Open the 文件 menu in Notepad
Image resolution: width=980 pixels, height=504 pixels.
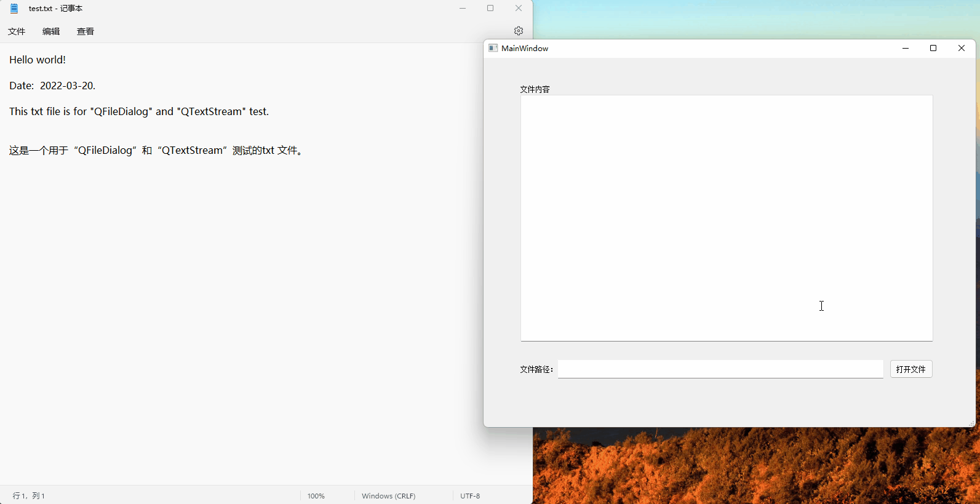[17, 31]
